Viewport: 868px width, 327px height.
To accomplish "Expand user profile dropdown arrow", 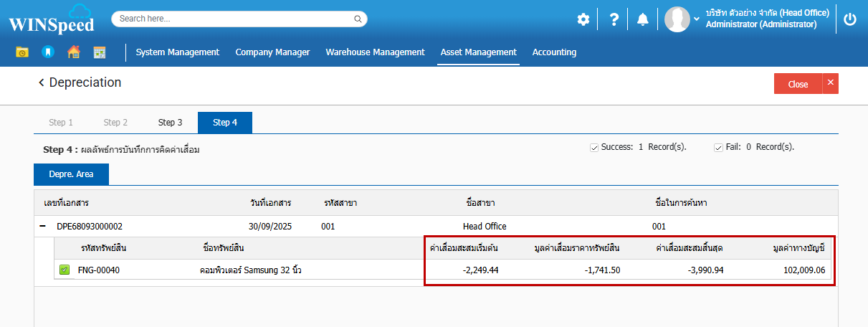I will tap(697, 19).
